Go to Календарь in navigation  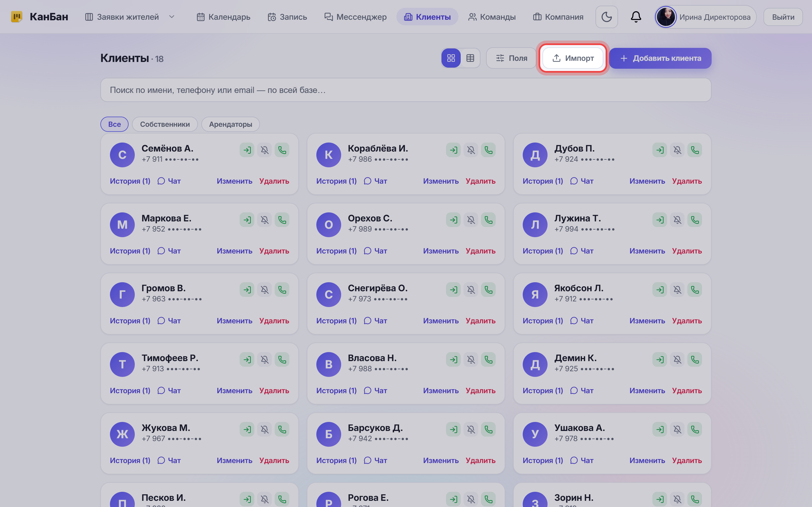point(224,17)
